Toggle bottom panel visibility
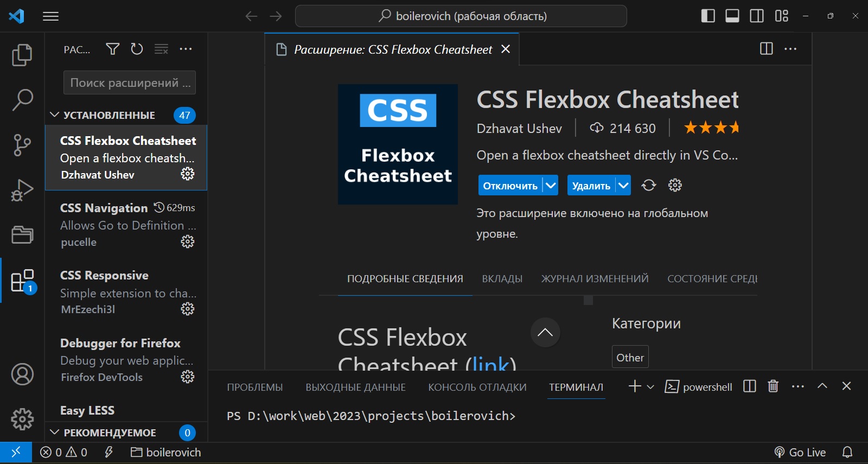 point(732,16)
